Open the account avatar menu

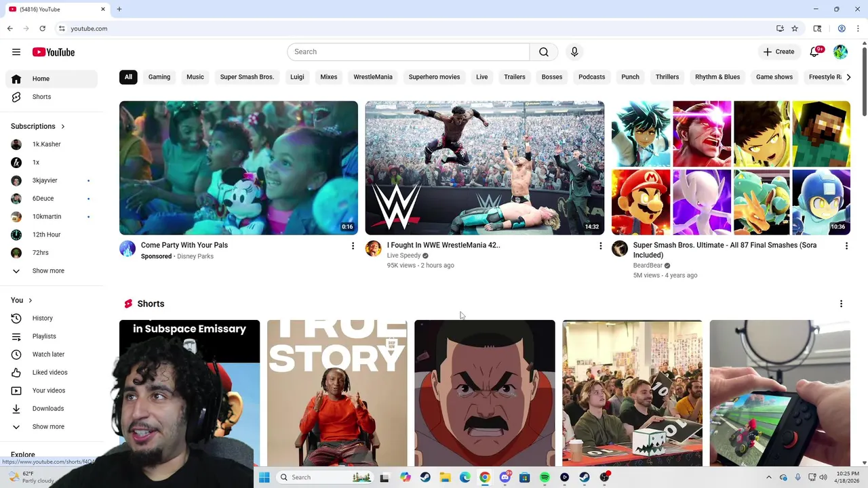(840, 52)
